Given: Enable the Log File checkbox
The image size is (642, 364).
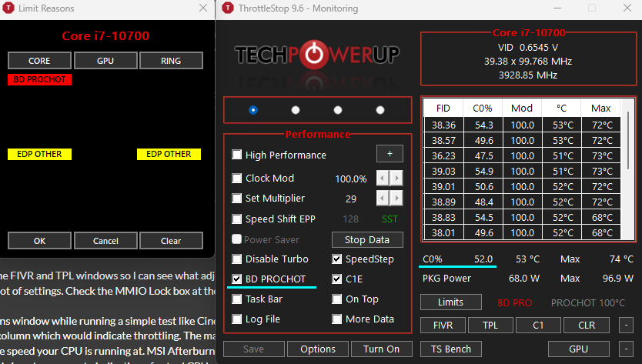Looking at the screenshot, I should click(x=236, y=319).
